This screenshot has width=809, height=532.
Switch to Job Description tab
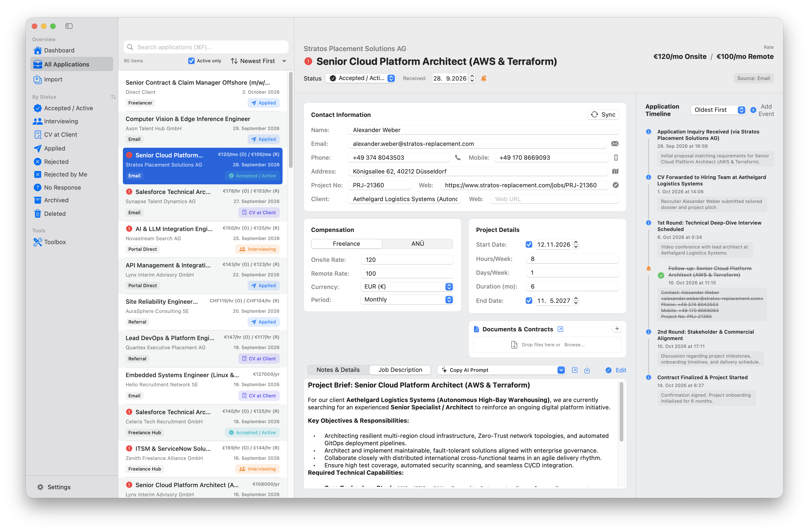point(400,370)
